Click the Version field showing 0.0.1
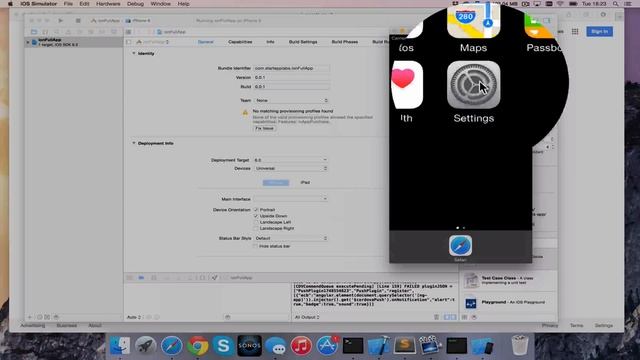Image resolution: width=640 pixels, height=360 pixels. [x=291, y=78]
